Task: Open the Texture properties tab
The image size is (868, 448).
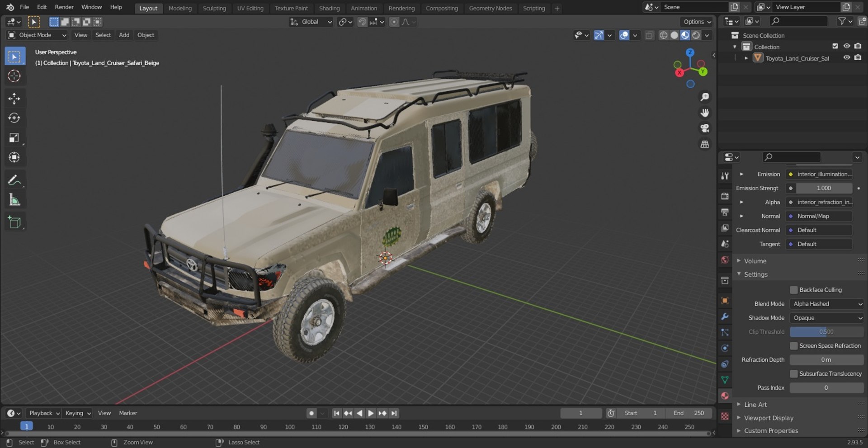Action: [x=725, y=416]
